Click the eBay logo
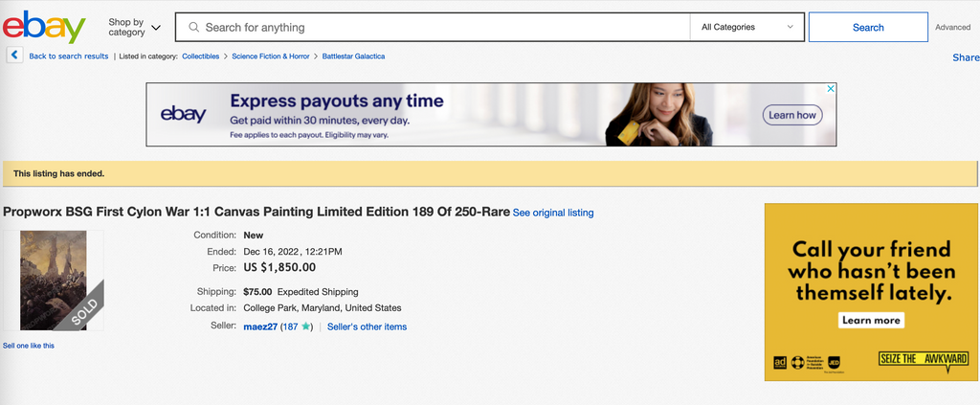 [44, 27]
